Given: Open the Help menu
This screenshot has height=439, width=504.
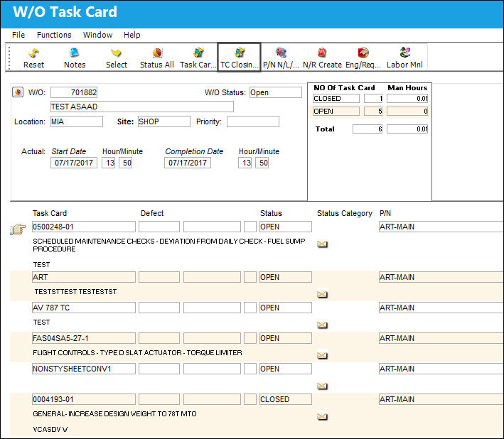Looking at the screenshot, I should [x=132, y=35].
